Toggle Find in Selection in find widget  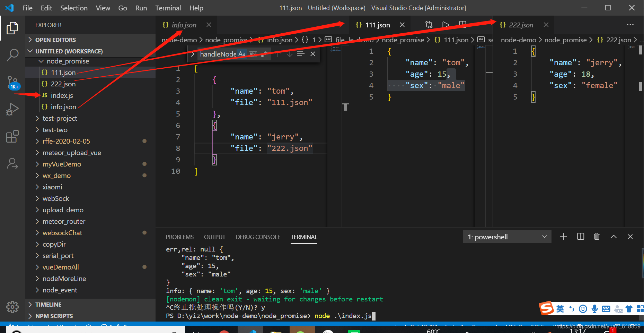click(x=301, y=54)
